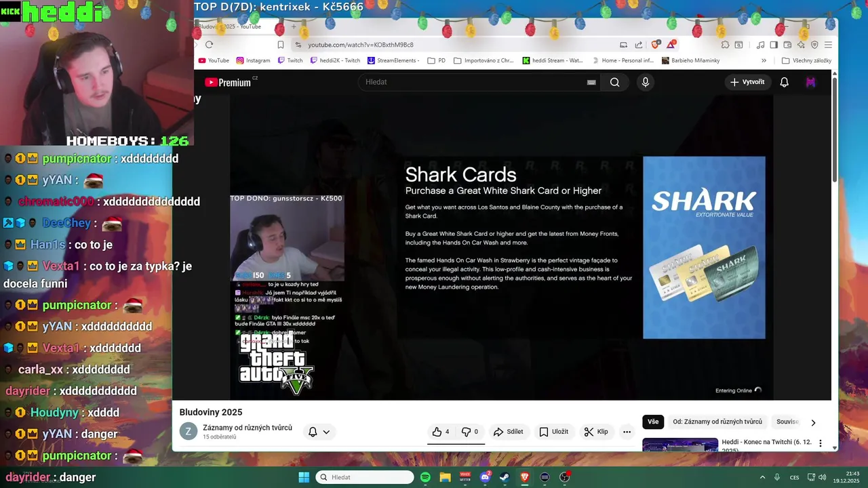Open the Importováno z Chr... bookmarks folder
The width and height of the screenshot is (868, 488).
pyautogui.click(x=484, y=60)
